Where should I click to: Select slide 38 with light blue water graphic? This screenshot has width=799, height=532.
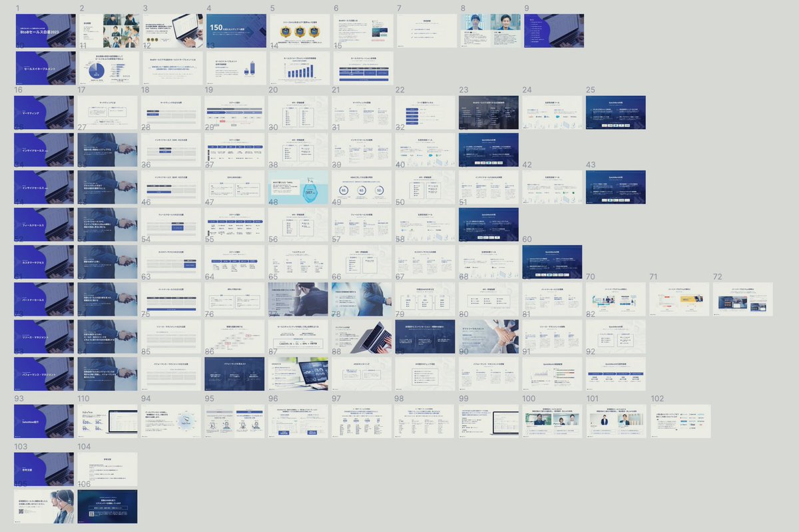tap(299, 187)
